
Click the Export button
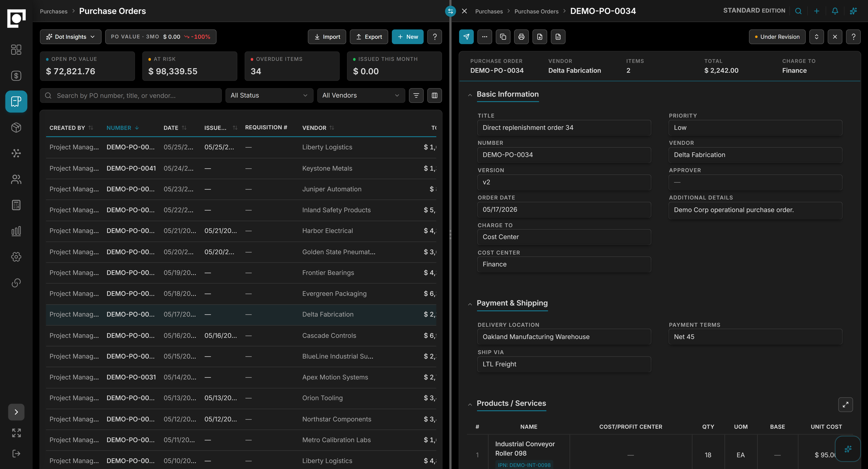point(369,37)
